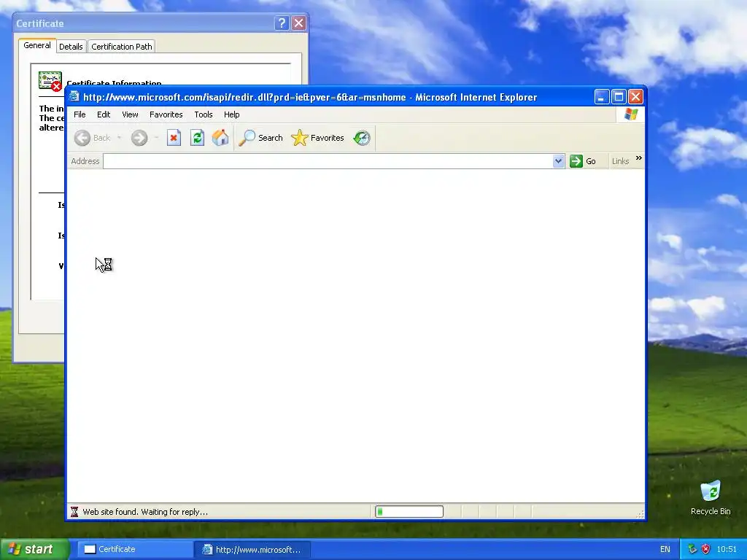Viewport: 747px width, 560px height.
Task: Refresh the page with the green arrows icon
Action: (x=197, y=138)
